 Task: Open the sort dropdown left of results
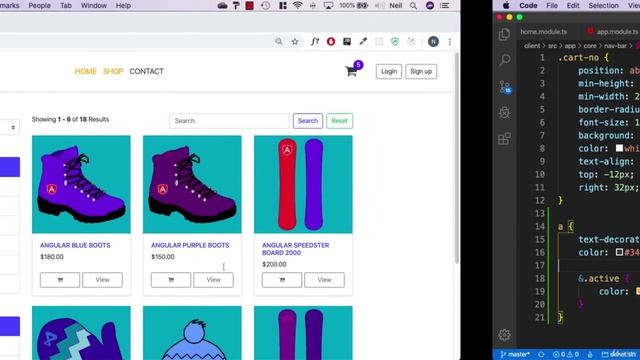pos(10,127)
